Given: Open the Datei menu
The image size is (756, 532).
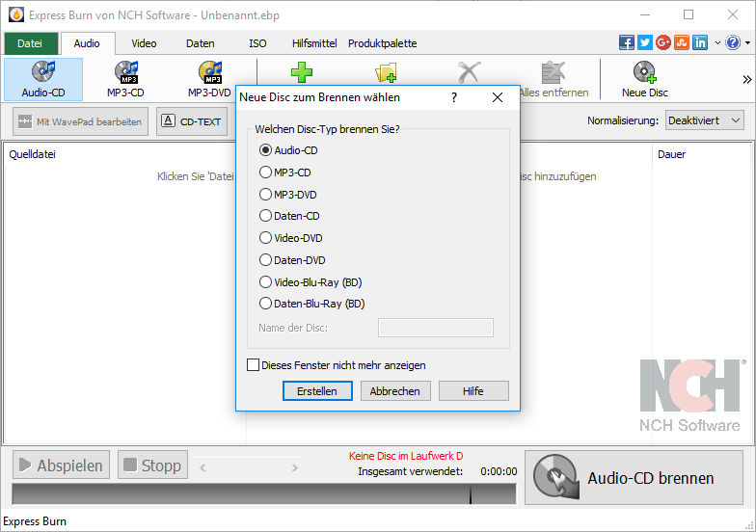Looking at the screenshot, I should click(31, 43).
